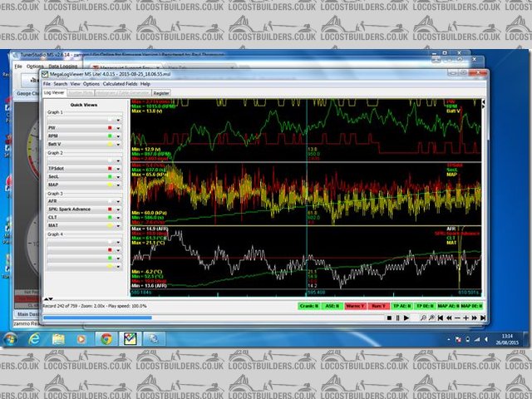
Task: Click the yellow Batt V color swatch
Action: (110, 144)
